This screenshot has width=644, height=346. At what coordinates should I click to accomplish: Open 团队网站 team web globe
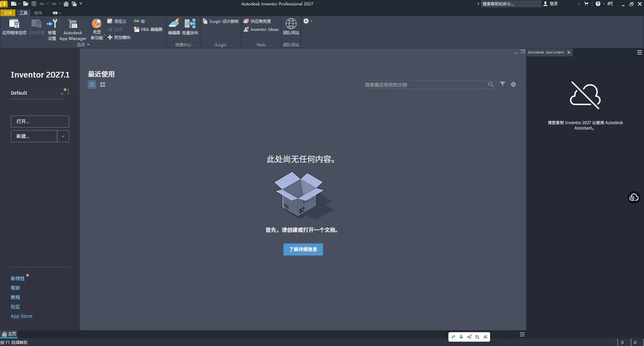(x=291, y=23)
